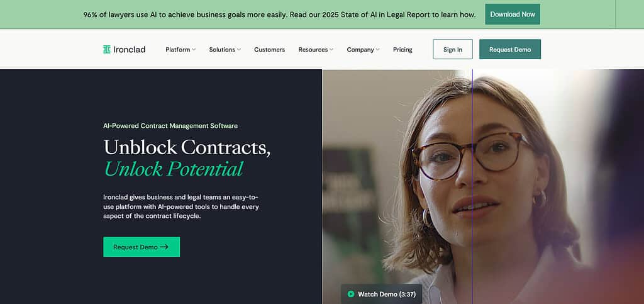
Task: Click the Unblock Contracts headline
Action: [187, 147]
